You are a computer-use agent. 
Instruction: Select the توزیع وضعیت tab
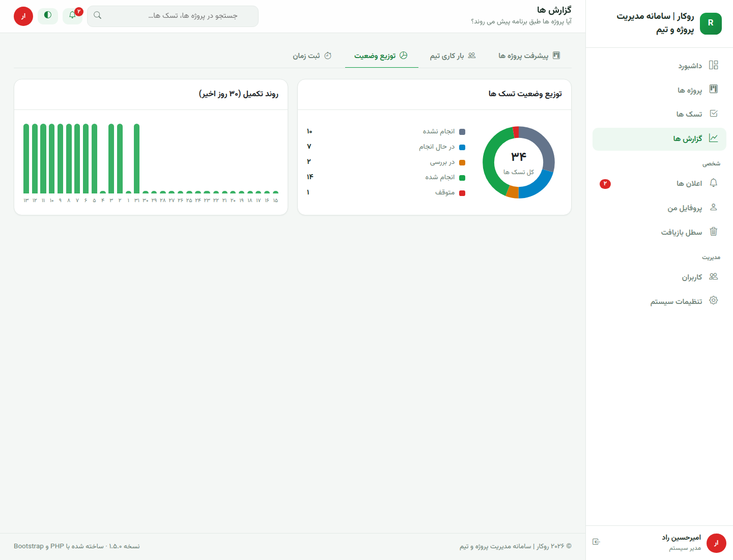point(381,55)
